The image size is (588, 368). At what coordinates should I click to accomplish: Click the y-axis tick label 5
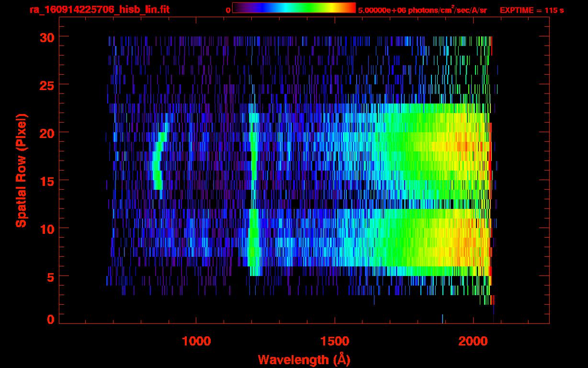tap(50, 276)
